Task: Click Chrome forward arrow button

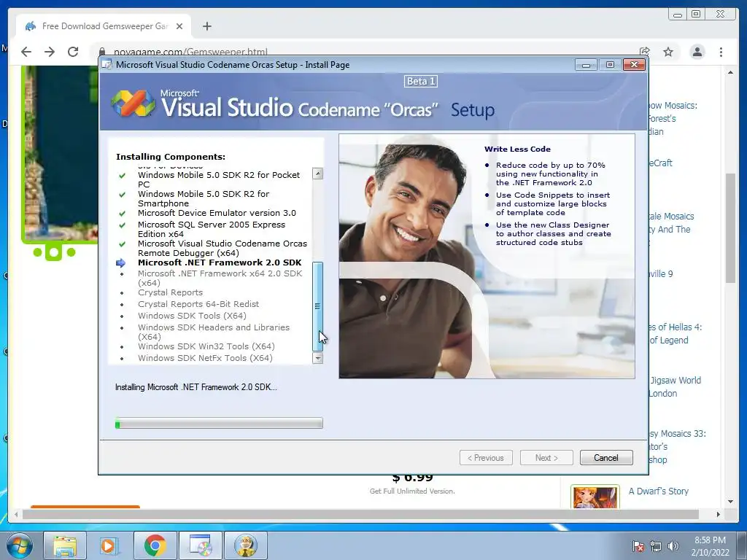Action: pyautogui.click(x=50, y=52)
